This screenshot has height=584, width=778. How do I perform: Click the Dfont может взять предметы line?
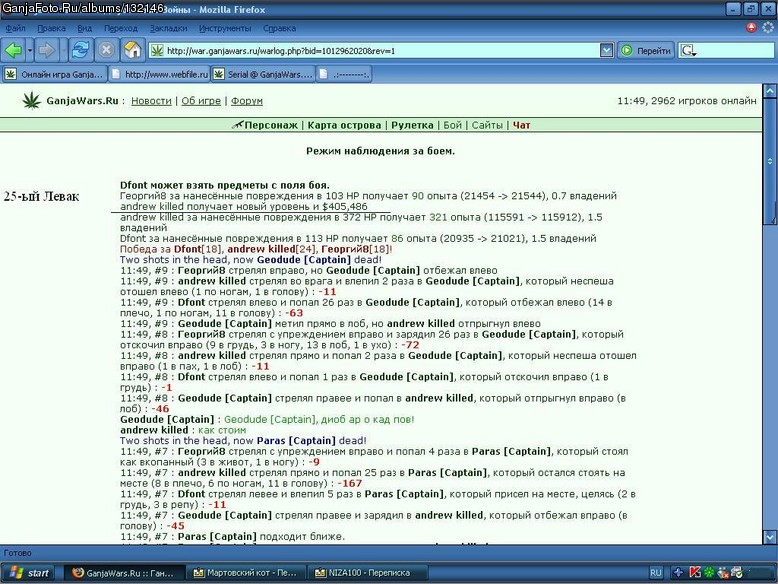pos(225,185)
